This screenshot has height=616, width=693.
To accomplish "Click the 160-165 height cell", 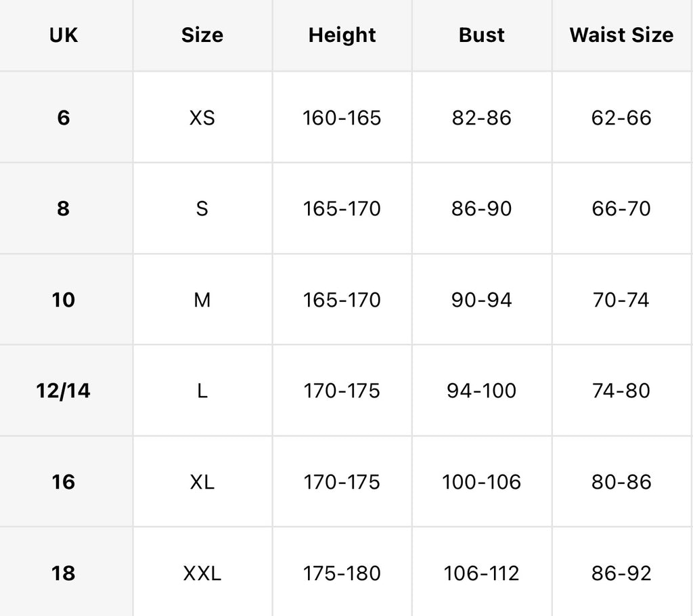I will pos(342,118).
